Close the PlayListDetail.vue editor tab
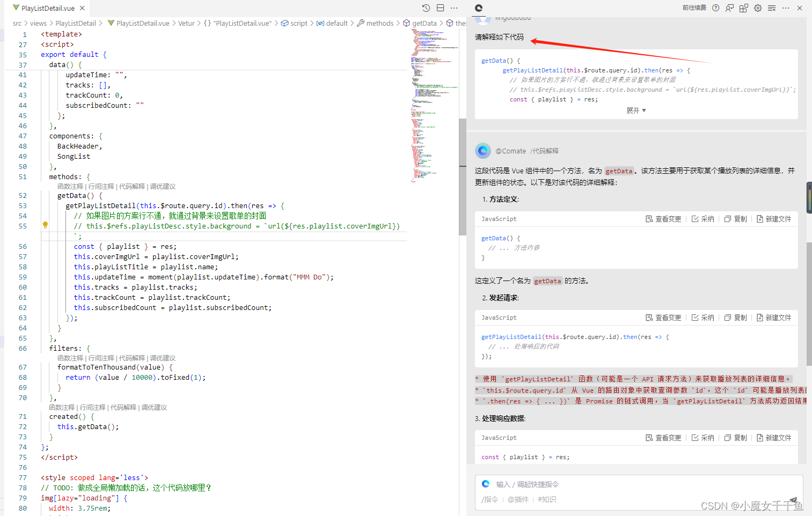This screenshot has height=516, width=812. click(82, 8)
